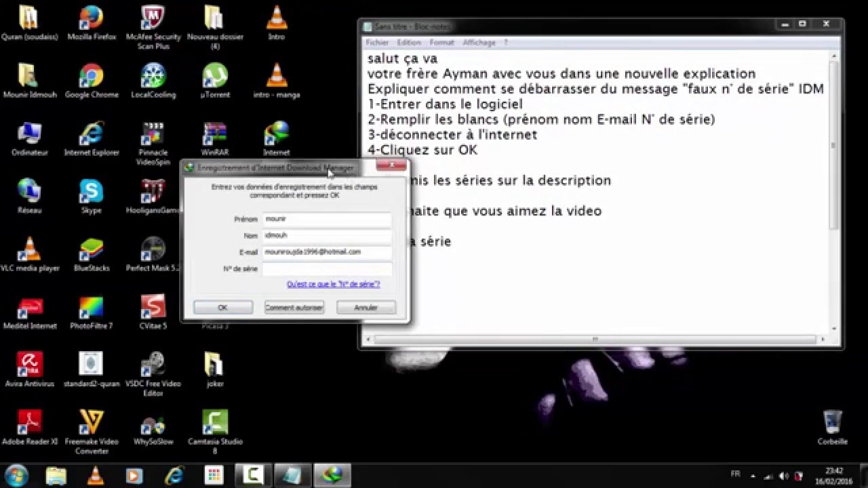Open Edition menu in Bloc-notes

409,42
